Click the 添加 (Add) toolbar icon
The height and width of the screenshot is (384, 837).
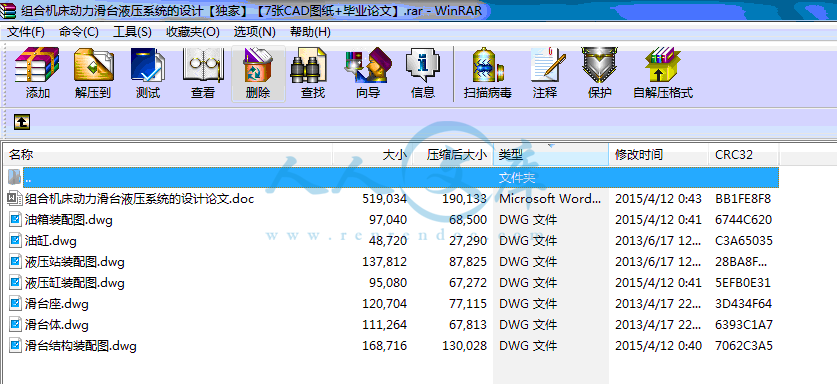pos(37,65)
